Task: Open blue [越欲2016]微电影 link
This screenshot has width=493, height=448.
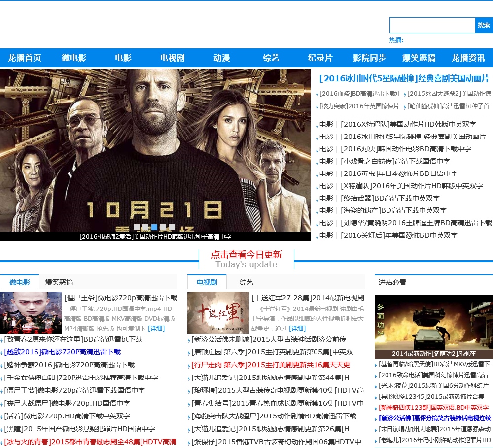Action: coord(62,352)
